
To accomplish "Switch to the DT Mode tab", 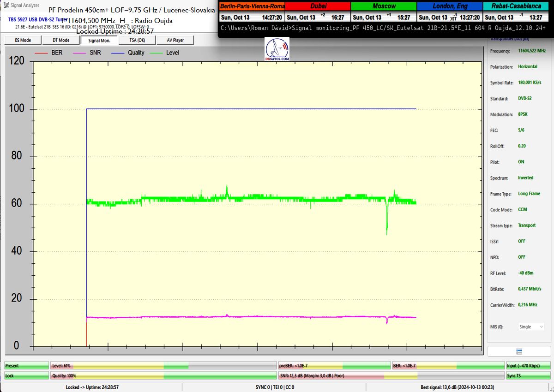I will click(61, 40).
